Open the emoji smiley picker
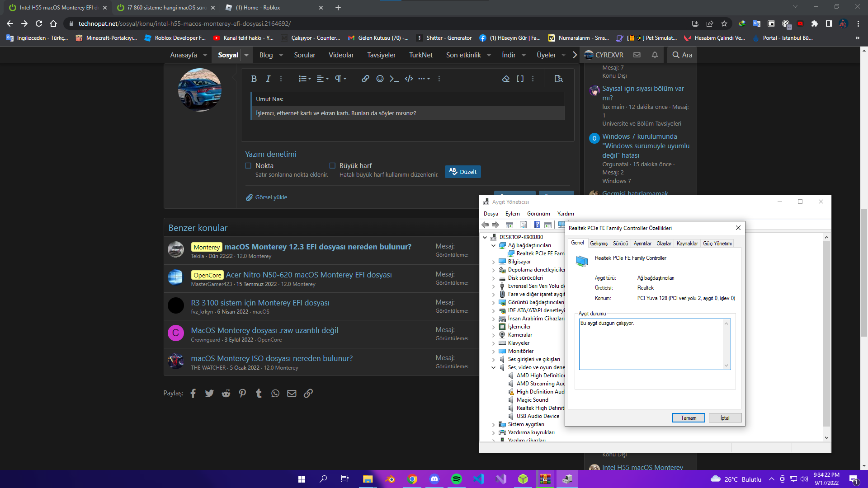 tap(380, 79)
